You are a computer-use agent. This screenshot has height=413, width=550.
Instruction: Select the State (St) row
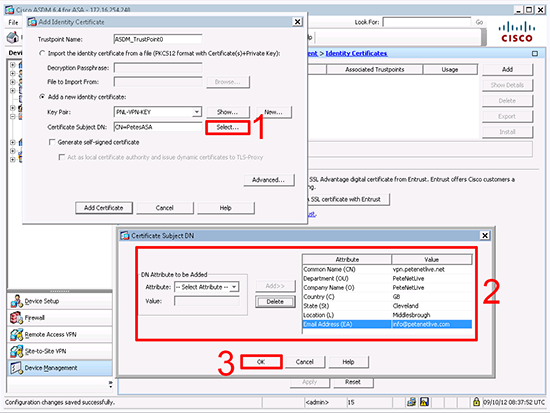click(387, 306)
